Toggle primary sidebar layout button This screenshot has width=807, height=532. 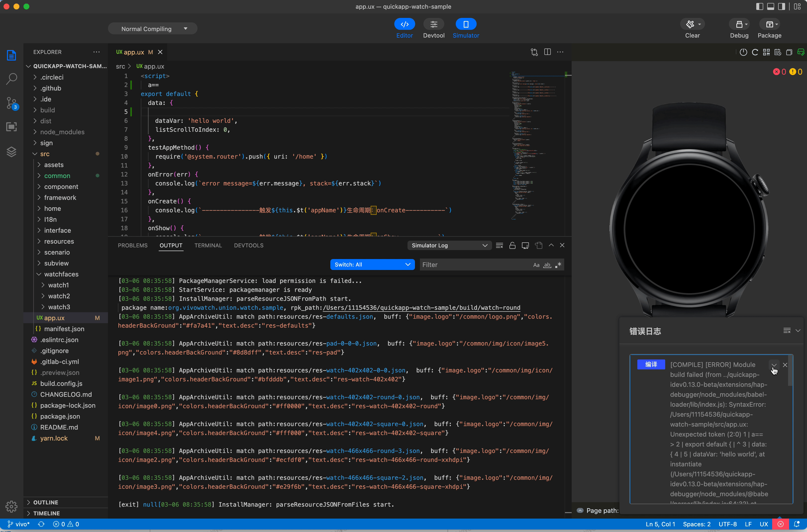(x=760, y=6)
